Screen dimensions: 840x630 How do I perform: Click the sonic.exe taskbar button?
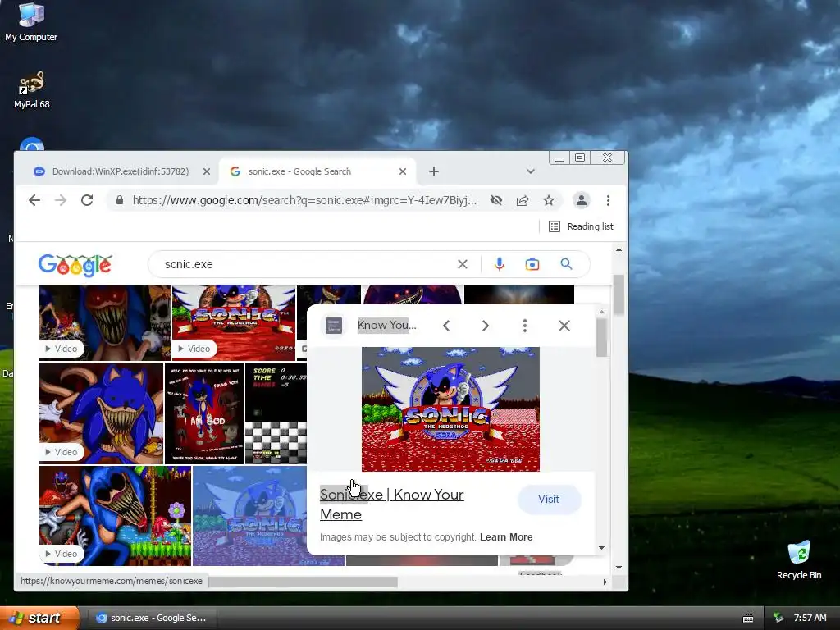152,619
